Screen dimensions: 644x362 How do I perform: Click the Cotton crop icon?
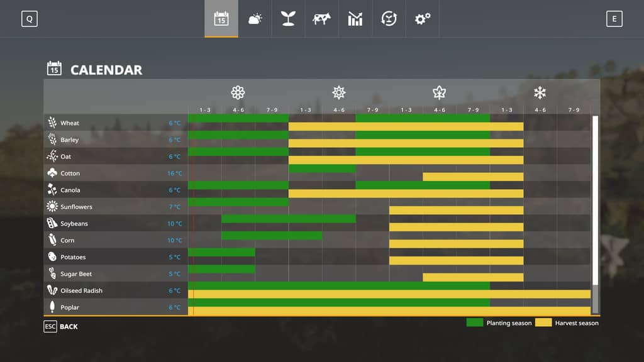[x=52, y=173]
